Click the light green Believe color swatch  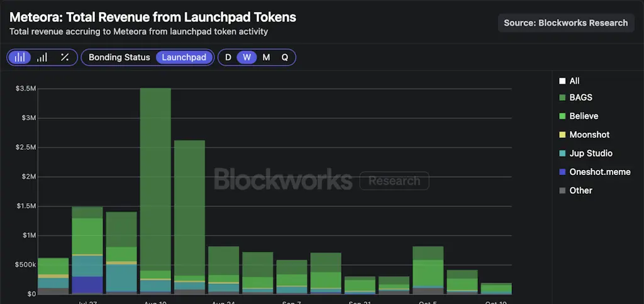point(562,116)
